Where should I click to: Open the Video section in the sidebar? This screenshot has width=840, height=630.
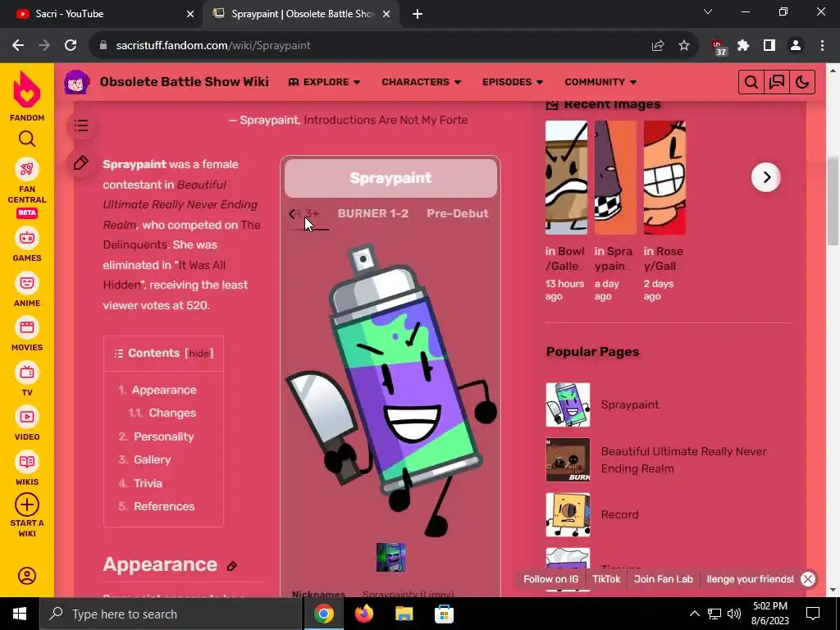click(27, 424)
